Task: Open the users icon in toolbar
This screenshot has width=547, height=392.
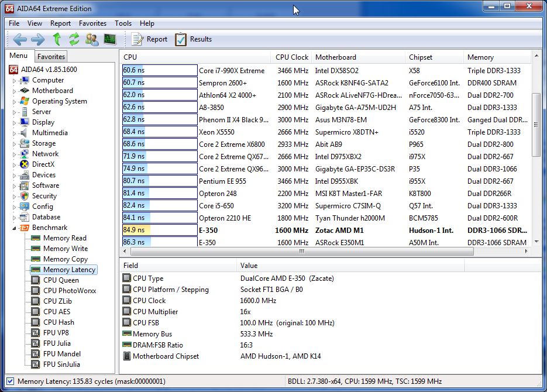Action: [x=92, y=39]
